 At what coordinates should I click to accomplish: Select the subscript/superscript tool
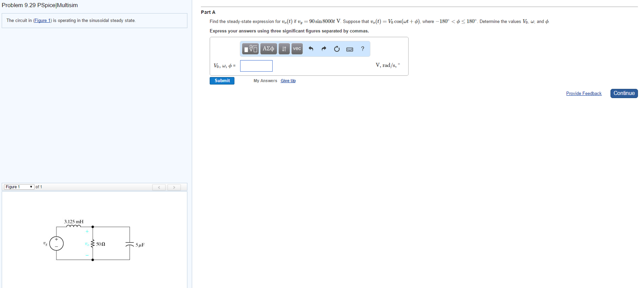(284, 49)
